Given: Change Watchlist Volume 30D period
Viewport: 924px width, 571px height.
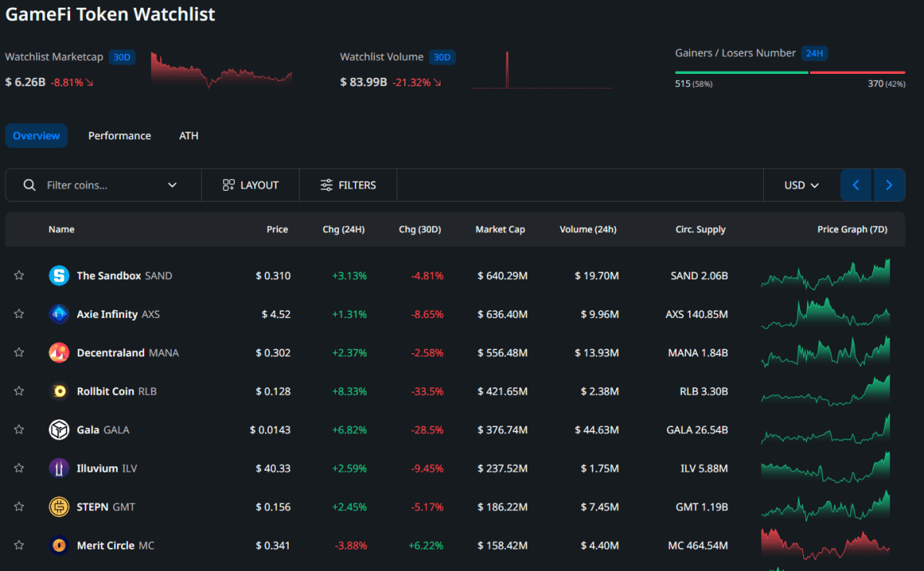Looking at the screenshot, I should click(442, 57).
